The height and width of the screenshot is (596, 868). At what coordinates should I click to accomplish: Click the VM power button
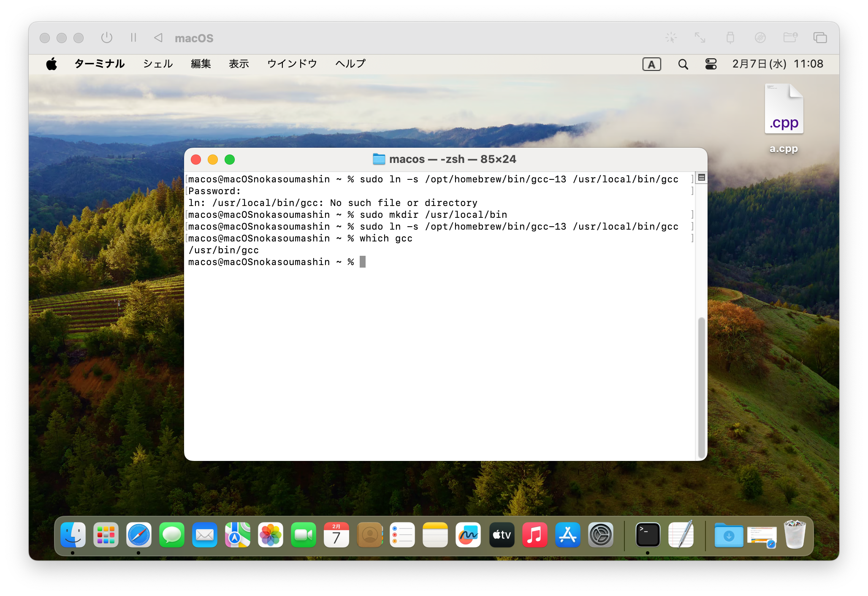click(107, 38)
